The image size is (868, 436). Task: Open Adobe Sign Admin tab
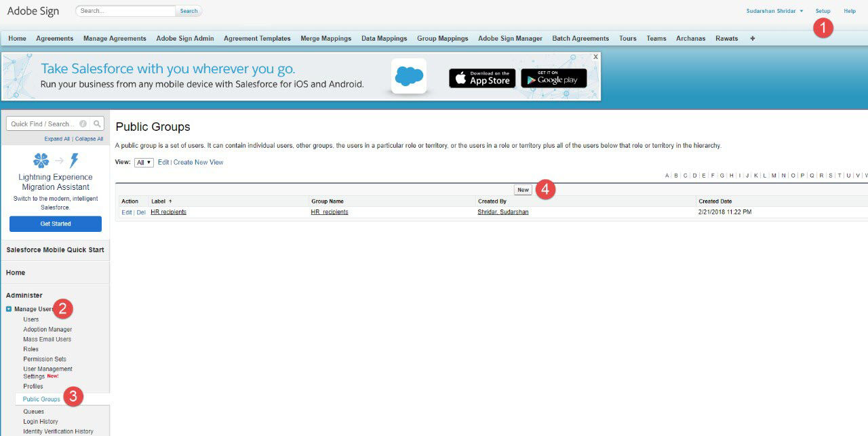point(185,39)
